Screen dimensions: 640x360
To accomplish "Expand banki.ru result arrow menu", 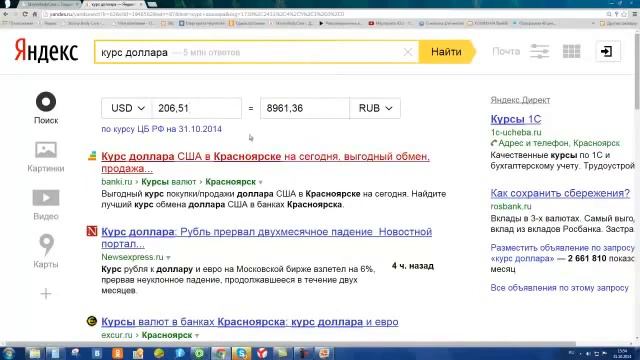I will (x=260, y=182).
